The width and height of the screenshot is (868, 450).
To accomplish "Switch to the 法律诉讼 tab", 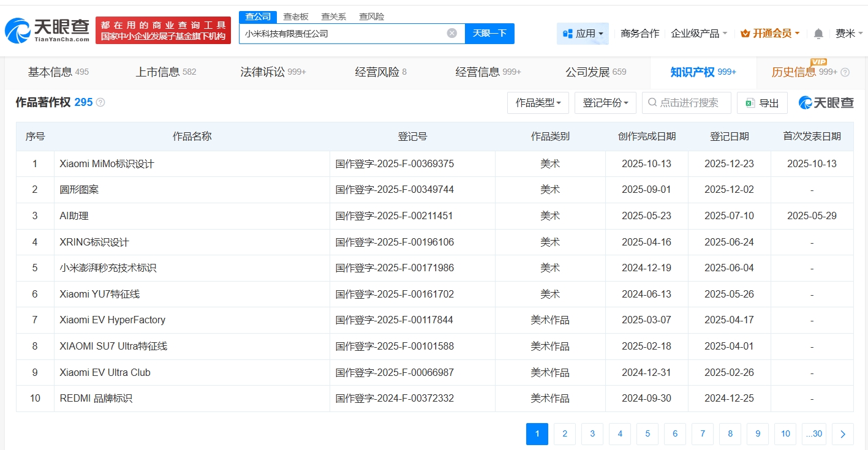I will [273, 72].
